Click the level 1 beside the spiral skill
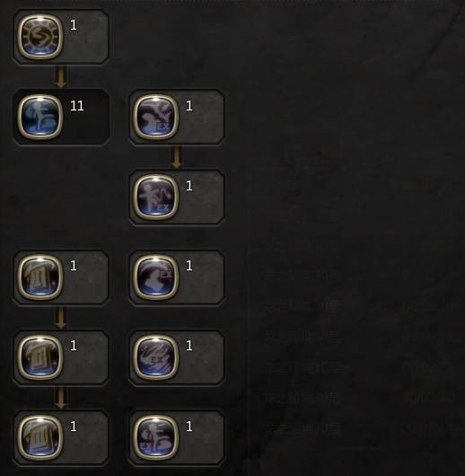 coord(73,25)
